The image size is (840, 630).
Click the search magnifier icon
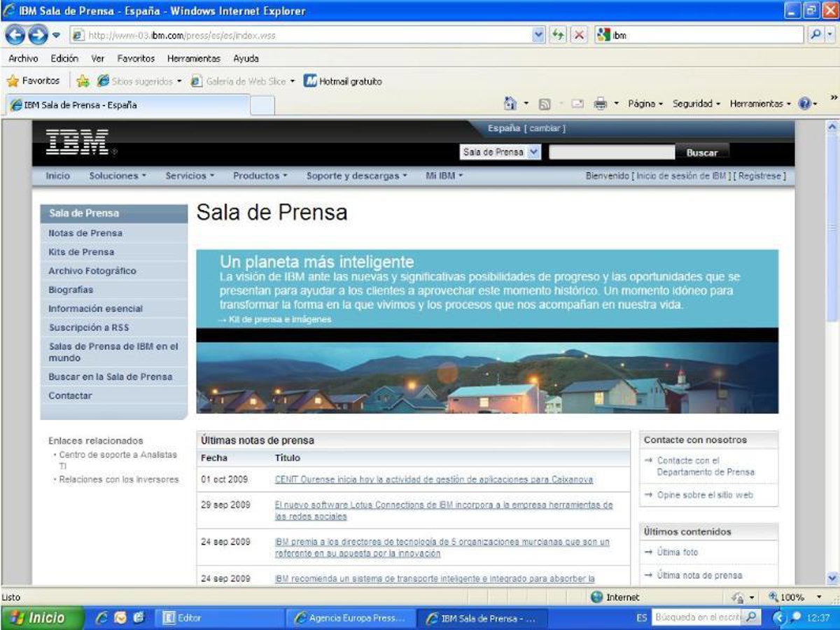pyautogui.click(x=816, y=35)
